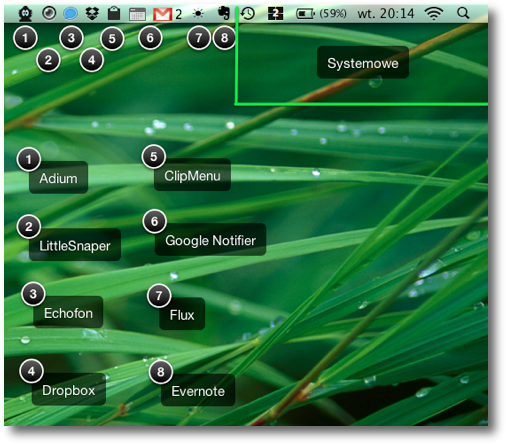The width and height of the screenshot is (506, 444).
Task: Open the Dropbox menu bar icon
Action: pos(92,14)
